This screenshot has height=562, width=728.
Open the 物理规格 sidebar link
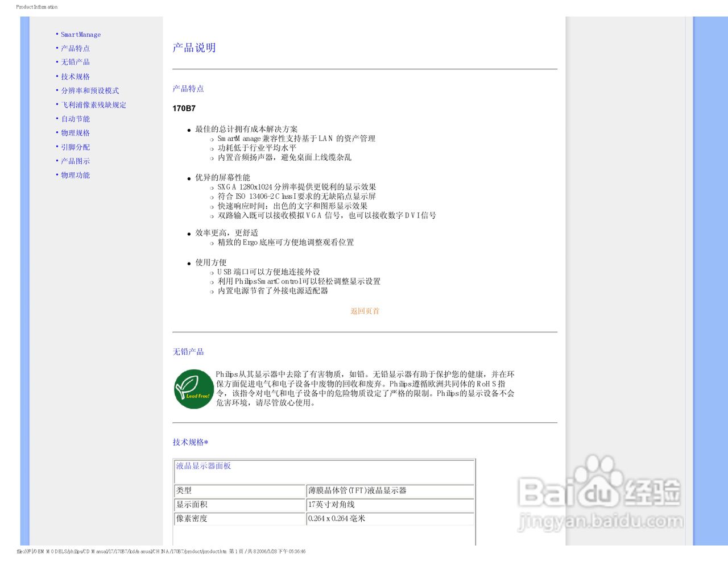tap(75, 133)
